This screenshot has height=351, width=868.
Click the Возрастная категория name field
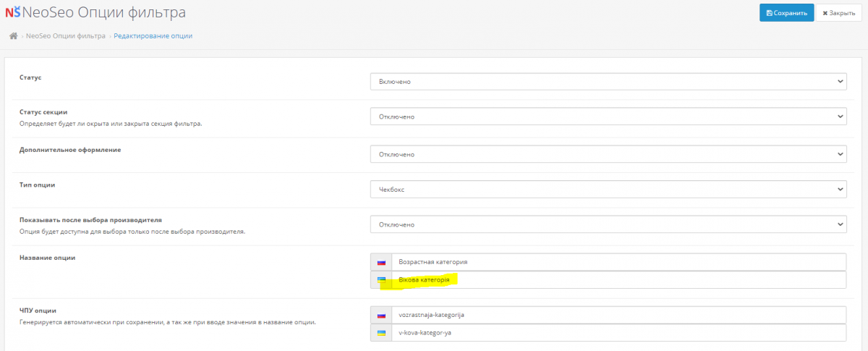tap(618, 262)
